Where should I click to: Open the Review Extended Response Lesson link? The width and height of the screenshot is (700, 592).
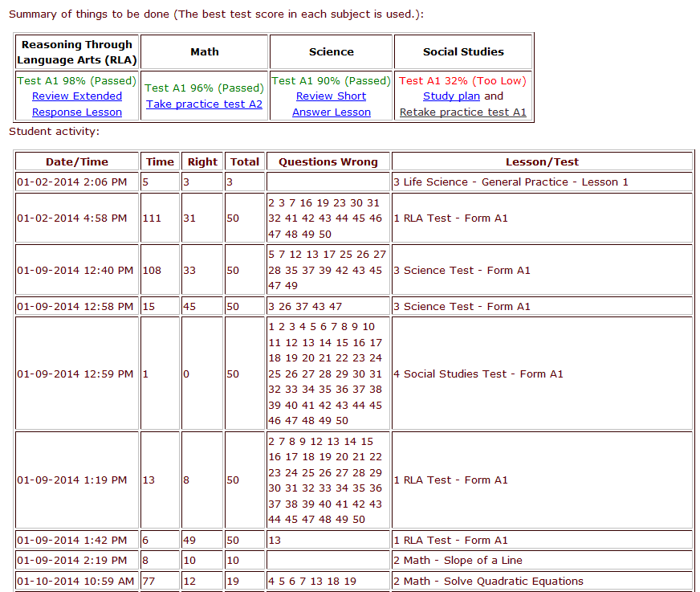pyautogui.click(x=77, y=104)
